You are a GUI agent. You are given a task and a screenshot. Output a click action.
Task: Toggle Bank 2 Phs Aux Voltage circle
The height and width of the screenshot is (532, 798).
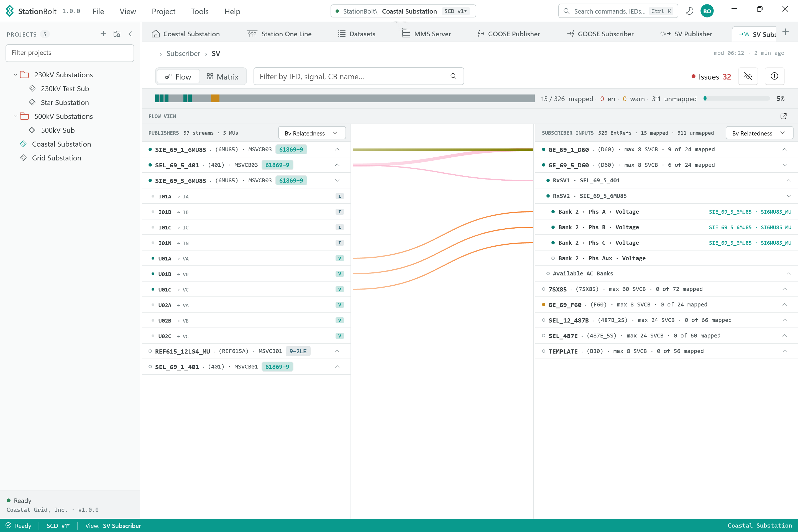pyautogui.click(x=553, y=258)
